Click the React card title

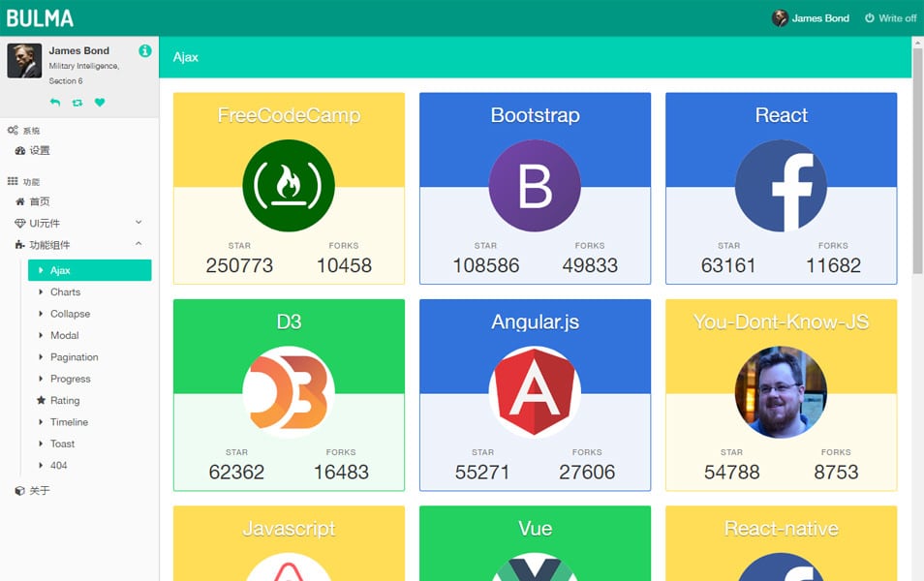point(781,115)
